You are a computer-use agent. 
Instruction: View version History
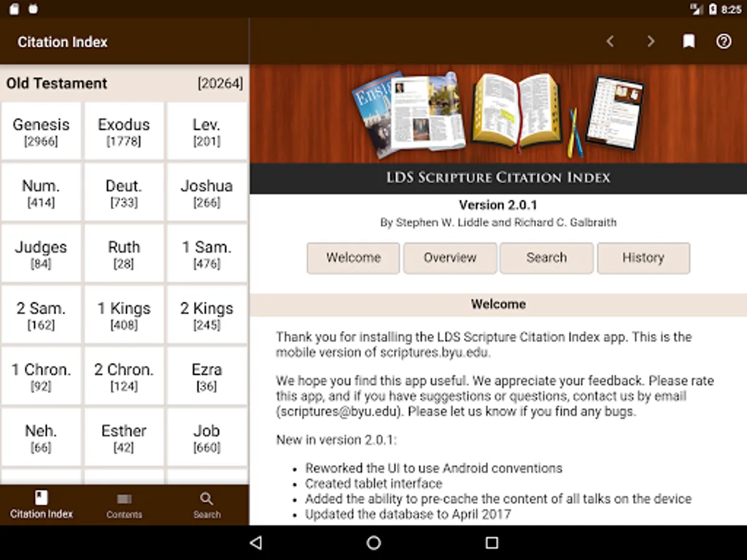pos(644,258)
